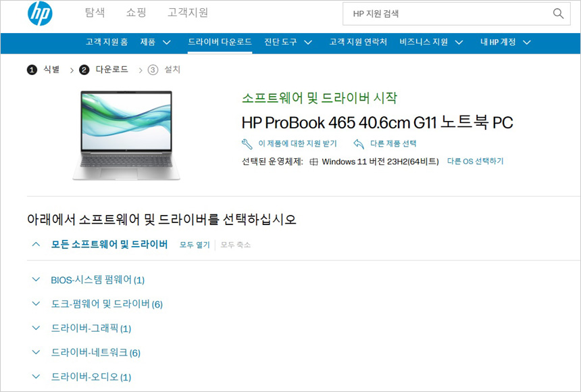Click 다른 제품 선택 link

[x=393, y=143]
